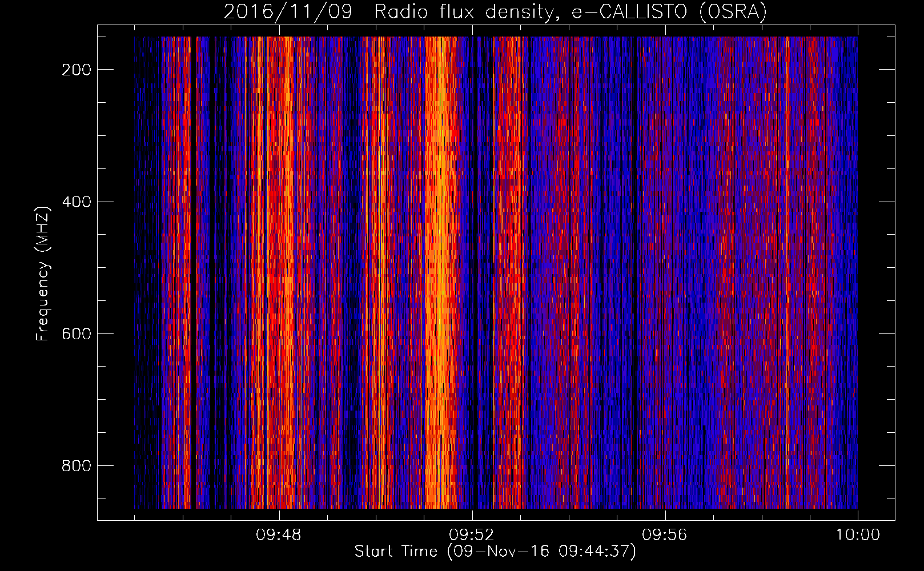Click the '09:56' time tick label
924x571 pixels.
coord(665,535)
